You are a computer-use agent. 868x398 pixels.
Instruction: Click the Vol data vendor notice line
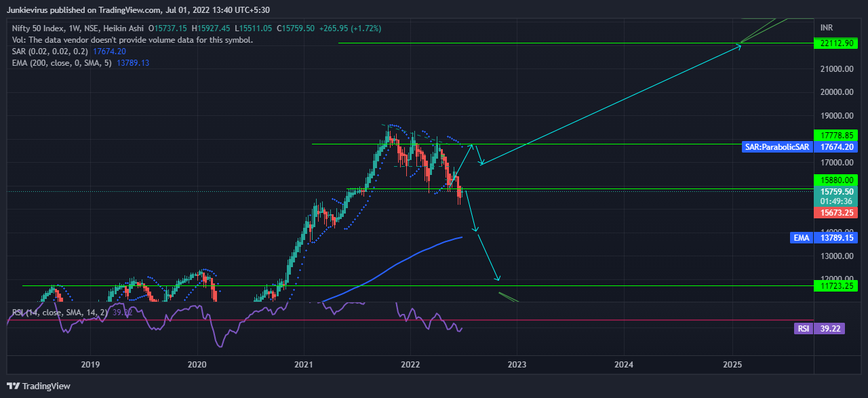click(132, 40)
